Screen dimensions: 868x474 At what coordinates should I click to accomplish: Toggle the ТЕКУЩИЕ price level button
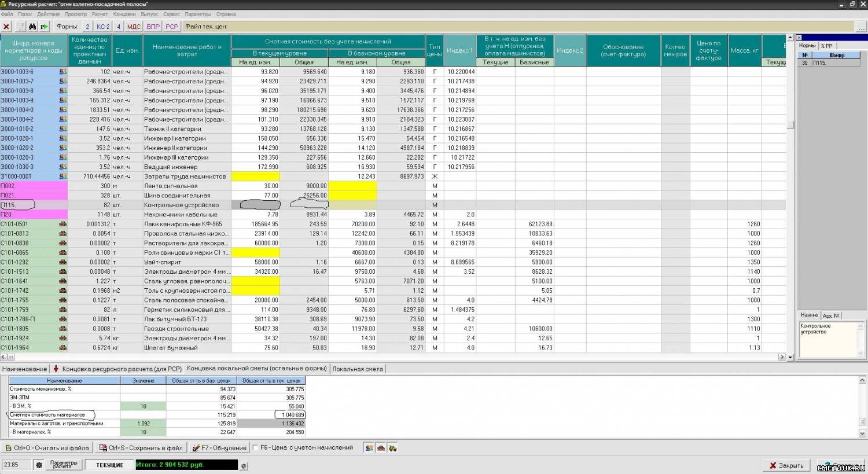[109, 465]
